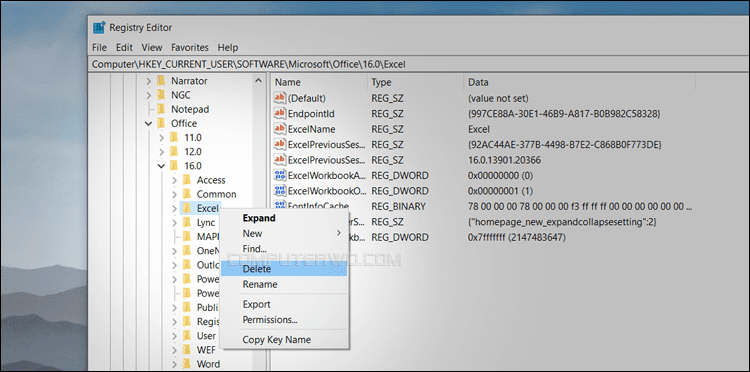
Task: Expand the NGC key
Action: click(149, 95)
